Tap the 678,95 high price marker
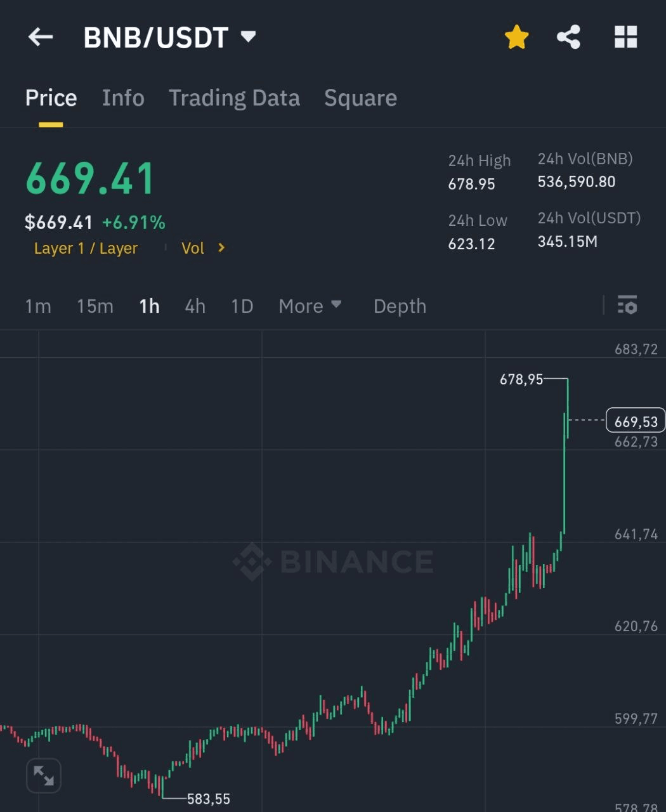Viewport: 666px width, 812px height. [521, 379]
